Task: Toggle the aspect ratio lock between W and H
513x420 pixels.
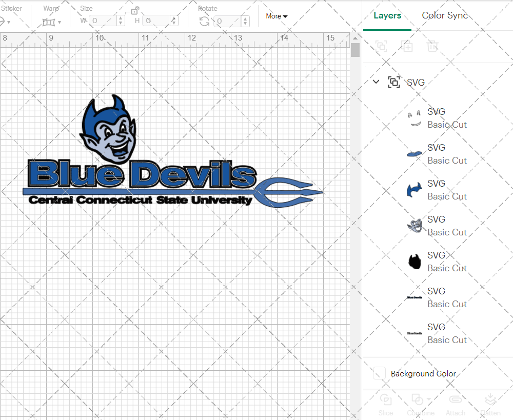Action: pyautogui.click(x=135, y=11)
